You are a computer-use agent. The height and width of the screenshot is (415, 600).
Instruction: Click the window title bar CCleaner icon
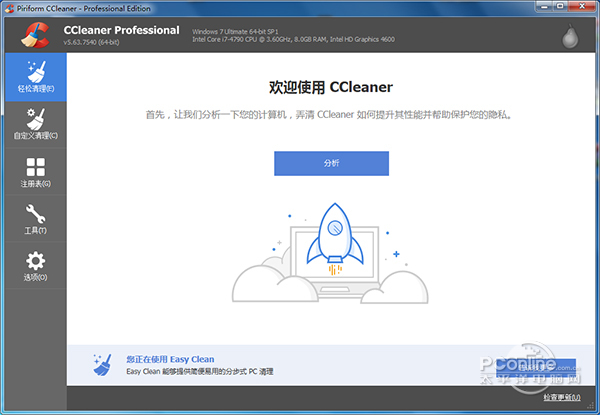10,8
